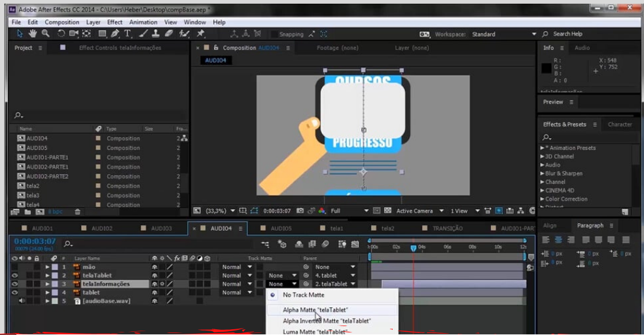The image size is (644, 335).
Task: Mute the audioBase.wav layer audio
Action: (x=22, y=301)
